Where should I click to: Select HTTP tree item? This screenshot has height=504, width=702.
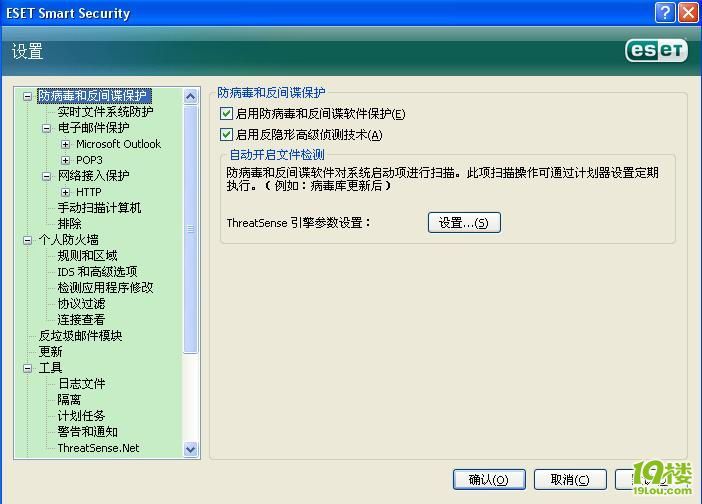[x=89, y=192]
